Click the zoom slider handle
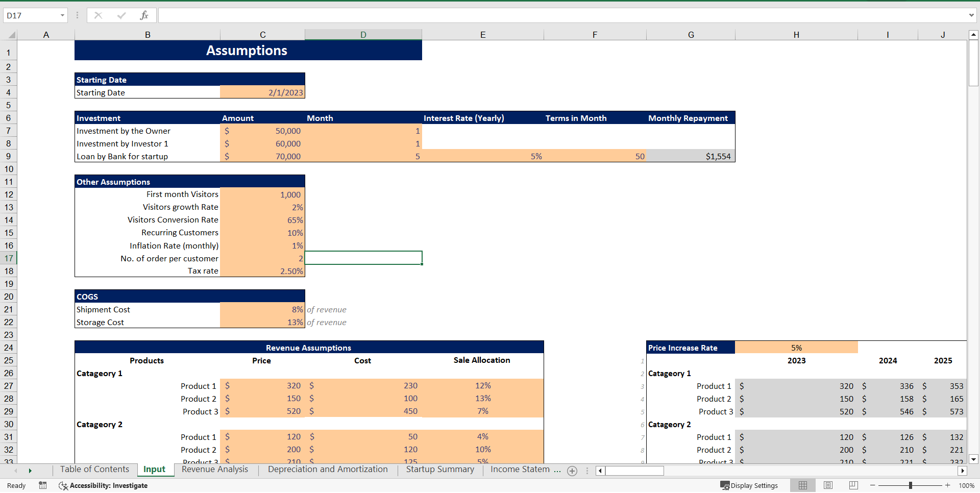The width and height of the screenshot is (980, 493). (911, 485)
